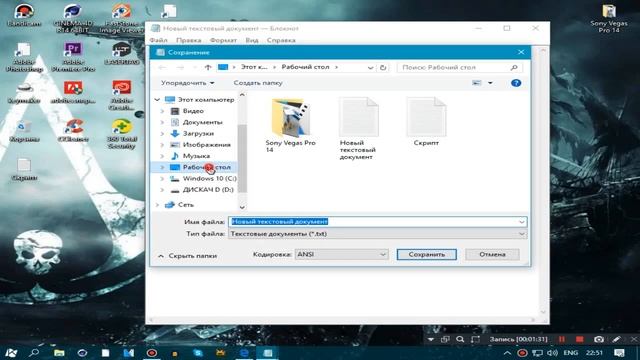
Task: Open the Вид menu in Notepad
Action: (x=252, y=40)
